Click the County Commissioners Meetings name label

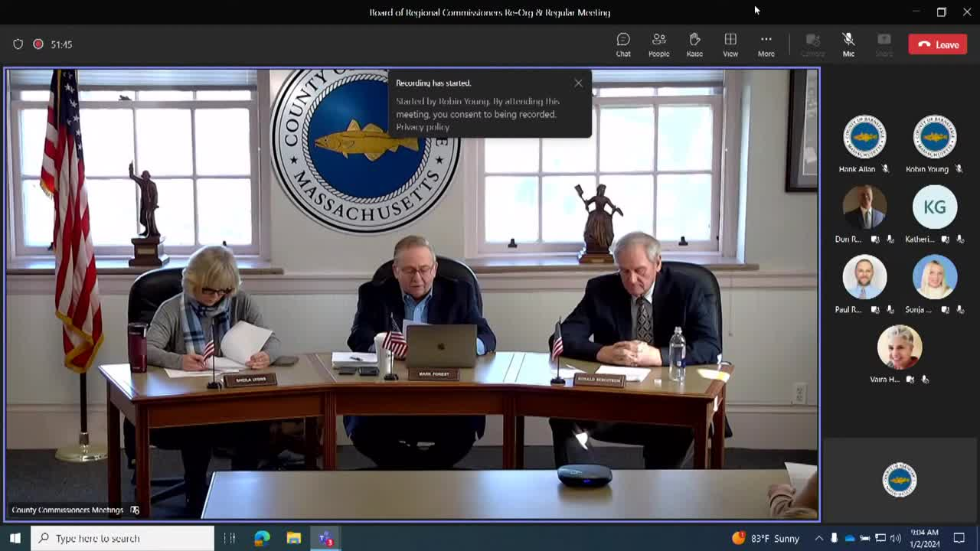(67, 510)
